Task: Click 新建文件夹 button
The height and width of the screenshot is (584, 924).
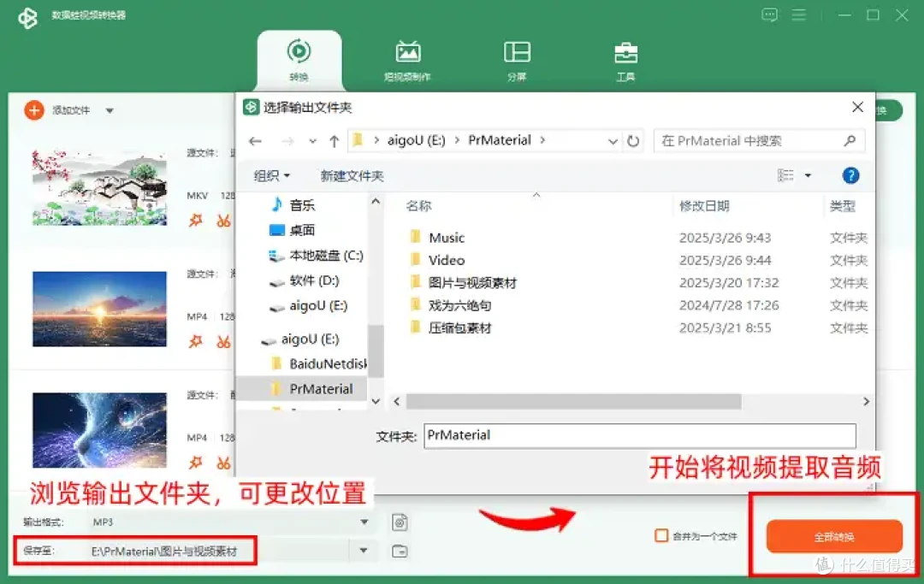Action: (352, 175)
